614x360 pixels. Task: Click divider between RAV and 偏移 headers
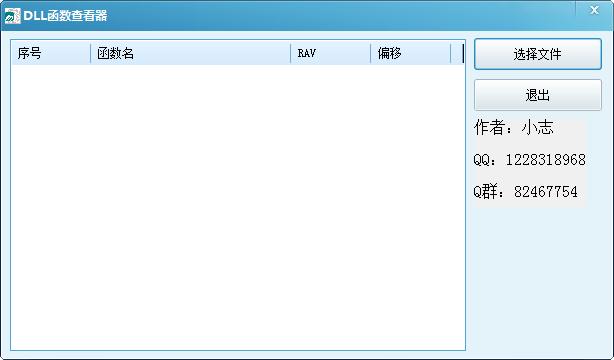coord(370,53)
